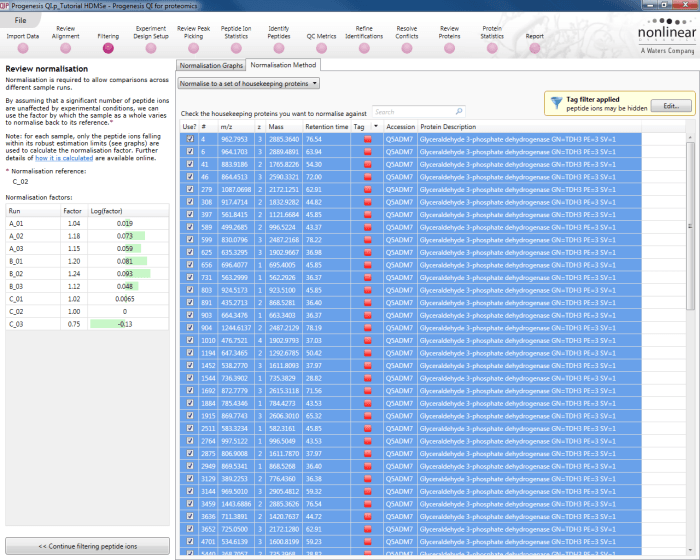Open the 'how it is calculated' link

pyautogui.click(x=64, y=158)
